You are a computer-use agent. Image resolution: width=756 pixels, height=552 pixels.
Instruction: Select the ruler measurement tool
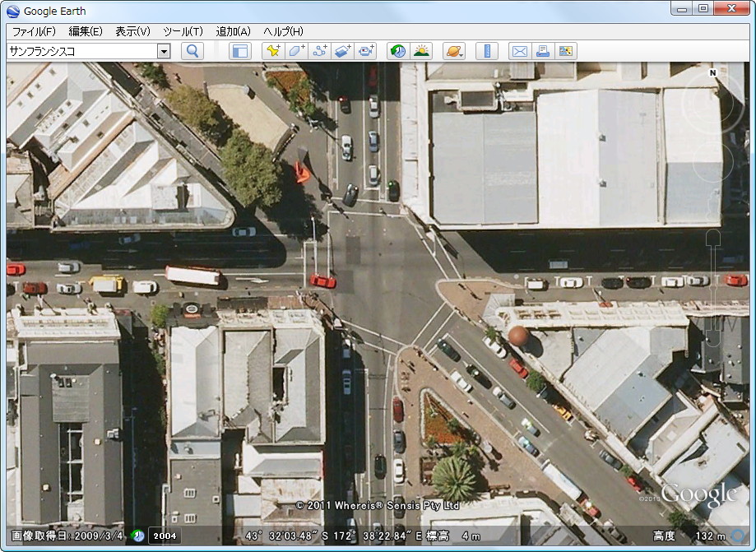point(487,51)
